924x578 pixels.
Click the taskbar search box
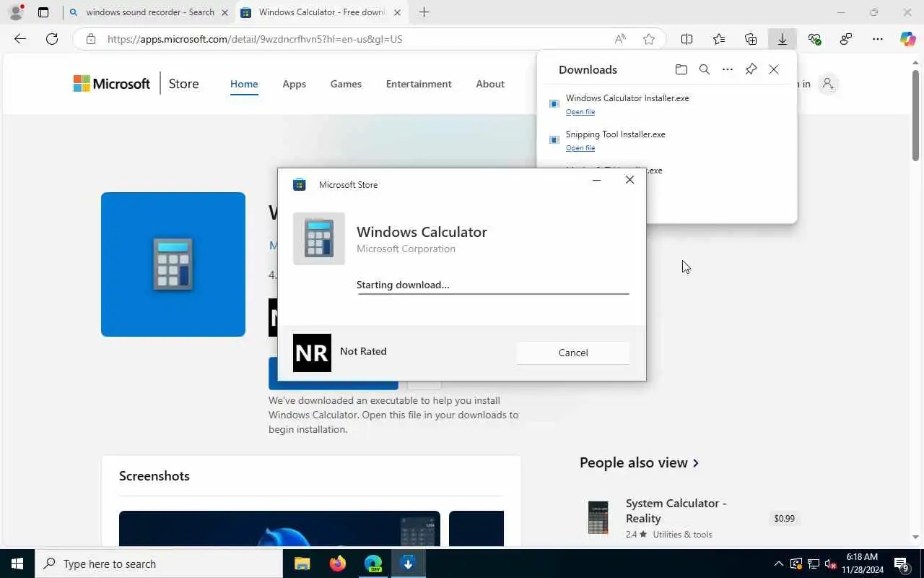click(159, 564)
